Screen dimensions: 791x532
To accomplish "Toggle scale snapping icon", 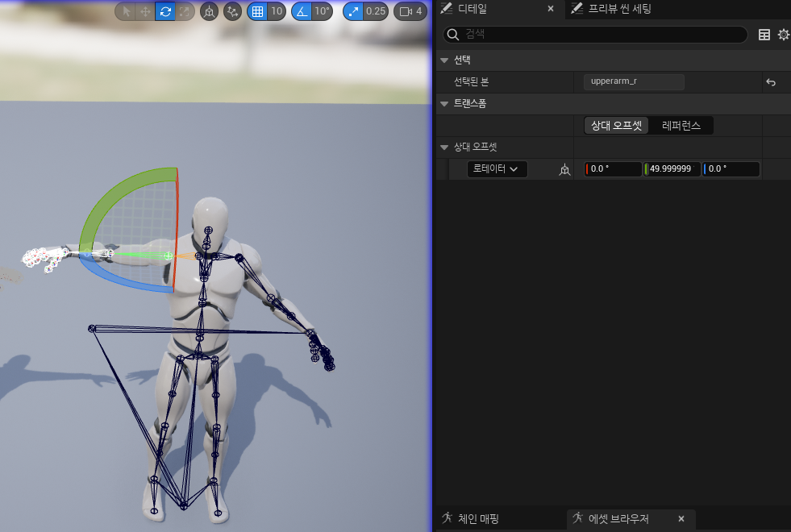I will [353, 11].
